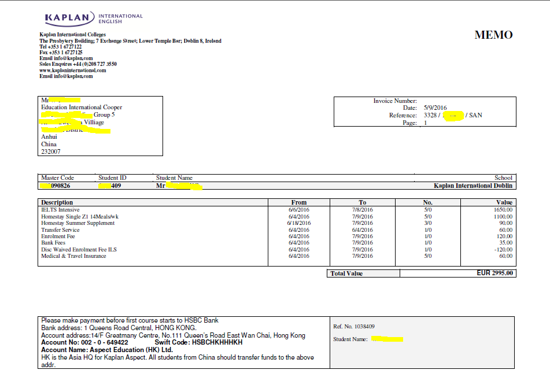
Task: Select the Ref. No. 1038409 text
Action: click(x=350, y=327)
